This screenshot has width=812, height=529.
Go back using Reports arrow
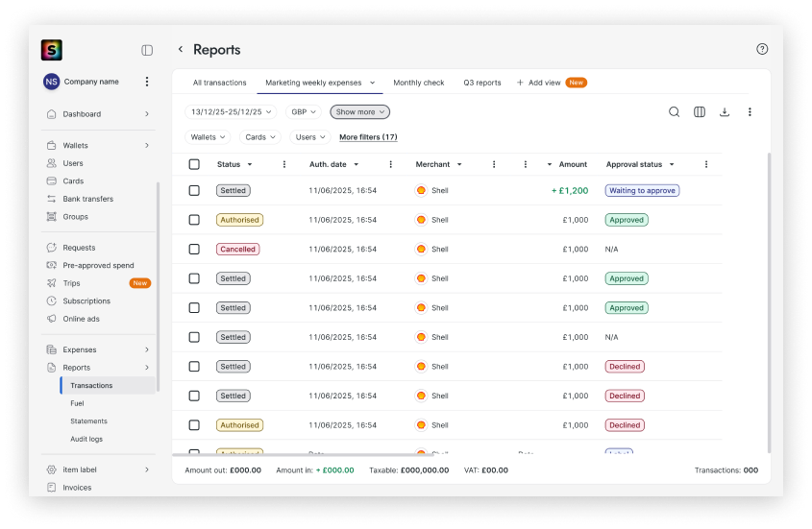[181, 49]
